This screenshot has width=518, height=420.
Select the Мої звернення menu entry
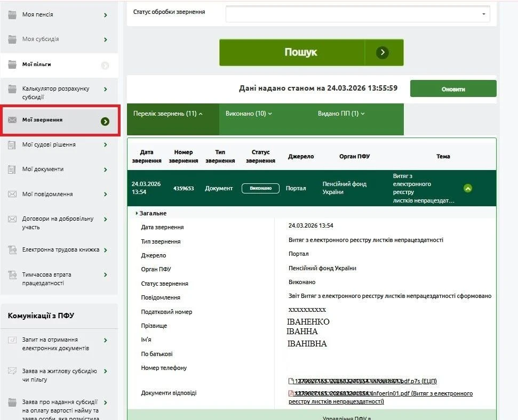click(60, 119)
